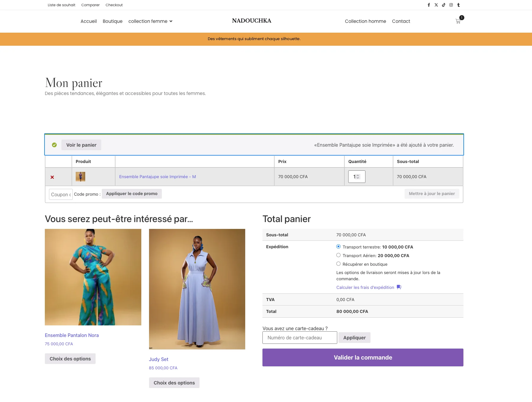
Task: Open the Facebook social icon
Action: coord(429,5)
